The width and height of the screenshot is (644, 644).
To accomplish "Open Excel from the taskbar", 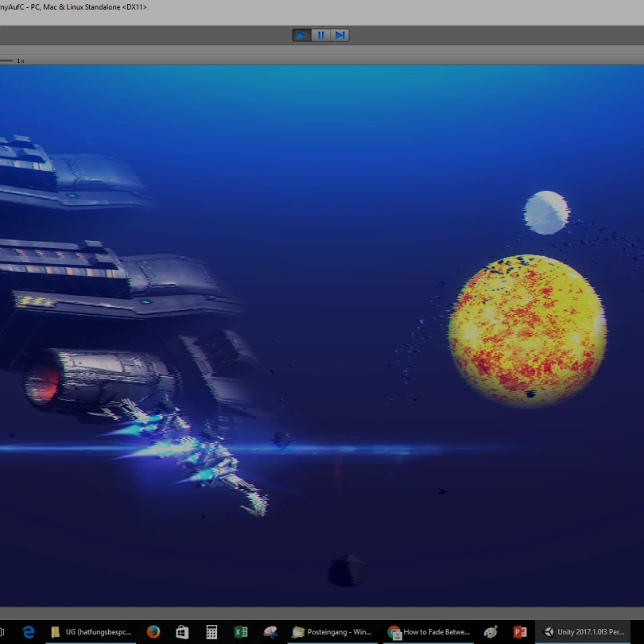I will [241, 632].
